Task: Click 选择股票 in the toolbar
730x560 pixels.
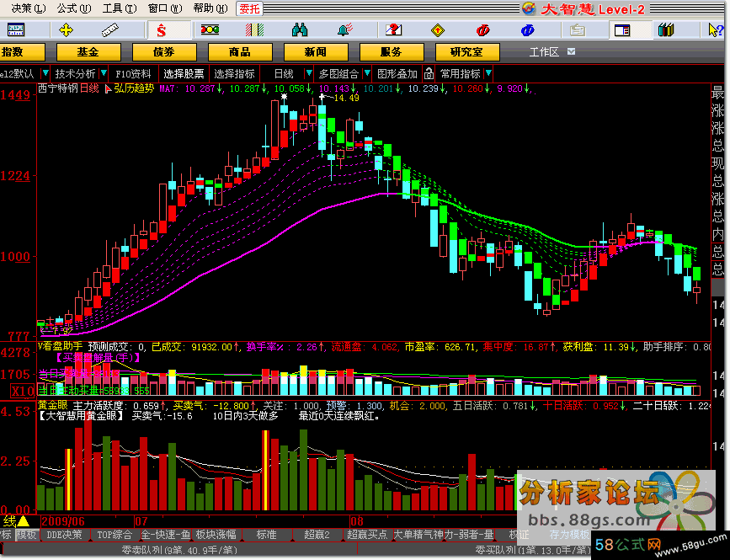Action: tap(184, 74)
